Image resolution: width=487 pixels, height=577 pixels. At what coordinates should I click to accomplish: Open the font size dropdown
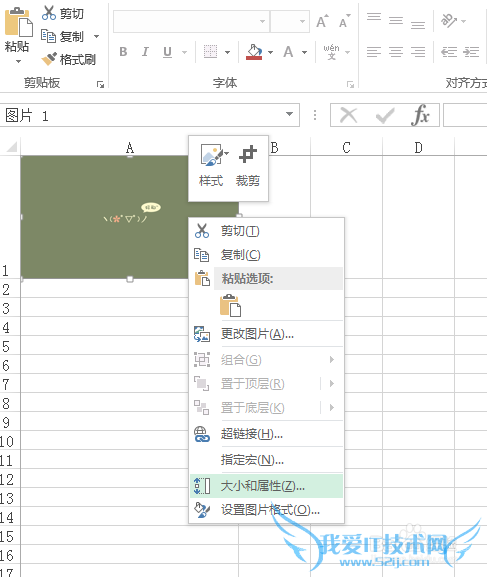click(302, 21)
